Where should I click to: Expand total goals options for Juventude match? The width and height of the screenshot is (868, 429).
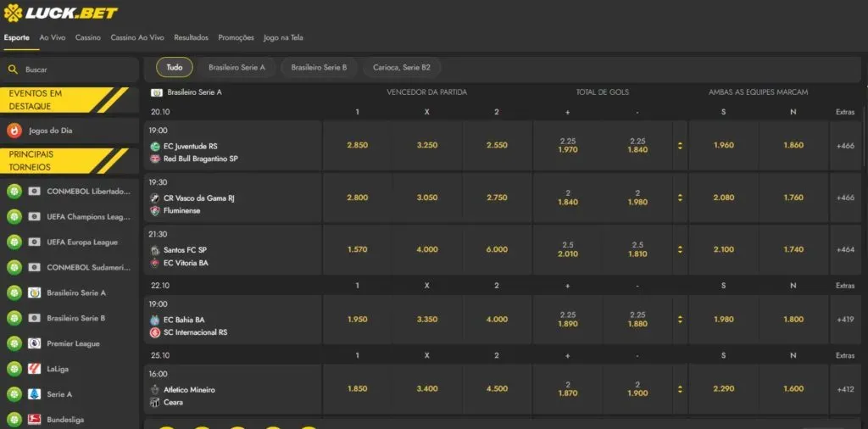click(x=679, y=145)
